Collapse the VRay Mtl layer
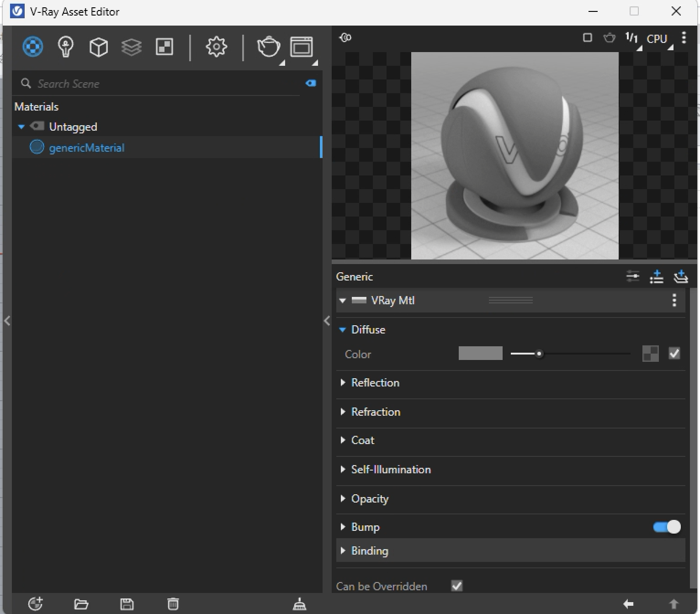This screenshot has height=614, width=700. pos(343,300)
